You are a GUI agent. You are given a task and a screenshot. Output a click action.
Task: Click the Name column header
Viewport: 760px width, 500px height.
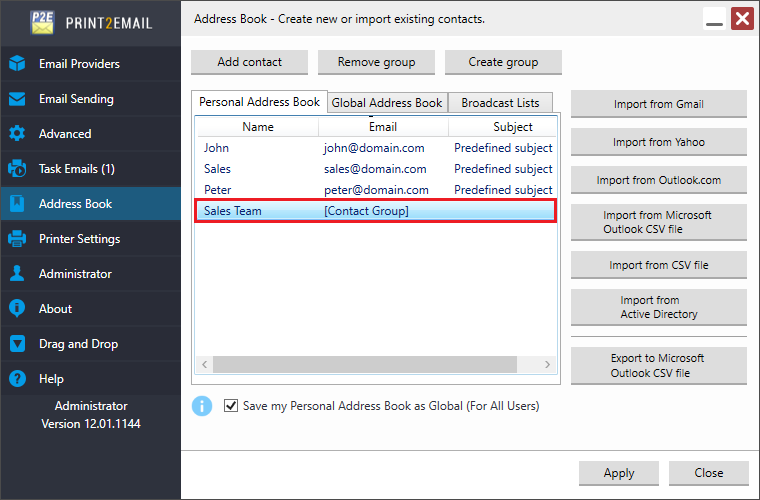[258, 127]
